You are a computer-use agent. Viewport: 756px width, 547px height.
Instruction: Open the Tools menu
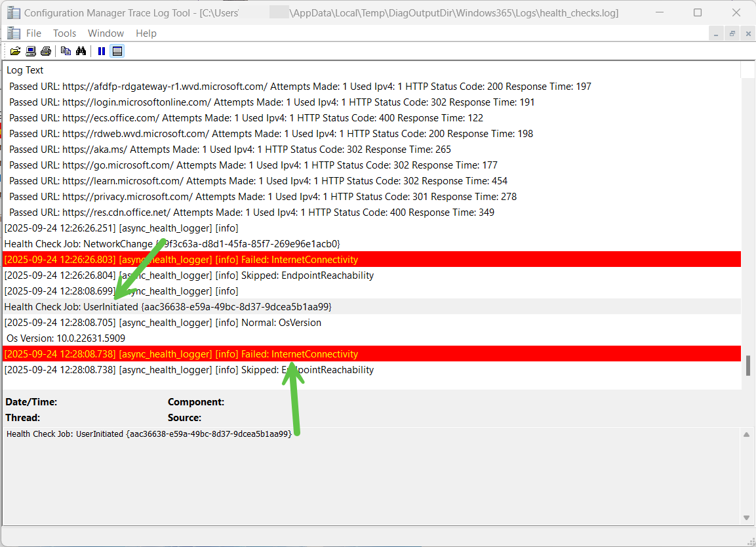pos(64,33)
